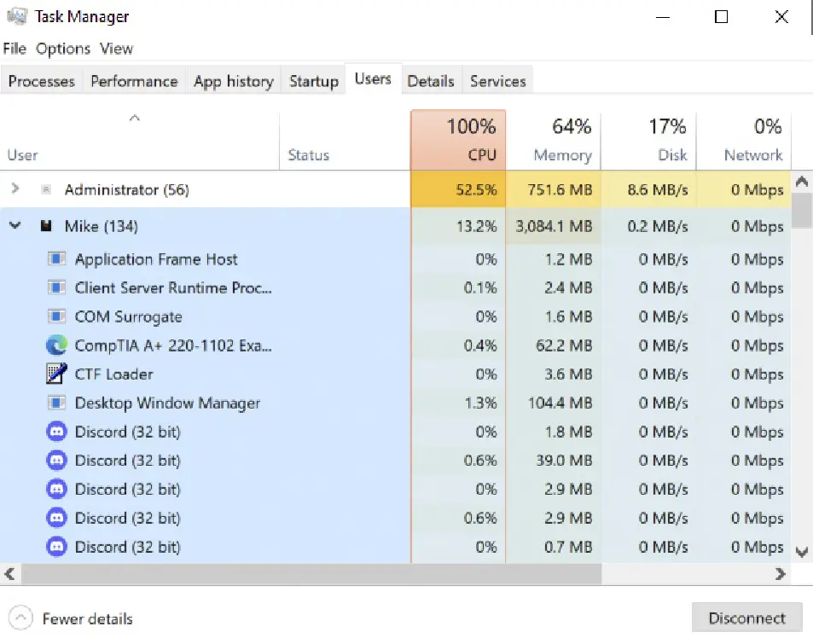Sort users by the CPU column header
The image size is (813, 644).
coord(458,140)
